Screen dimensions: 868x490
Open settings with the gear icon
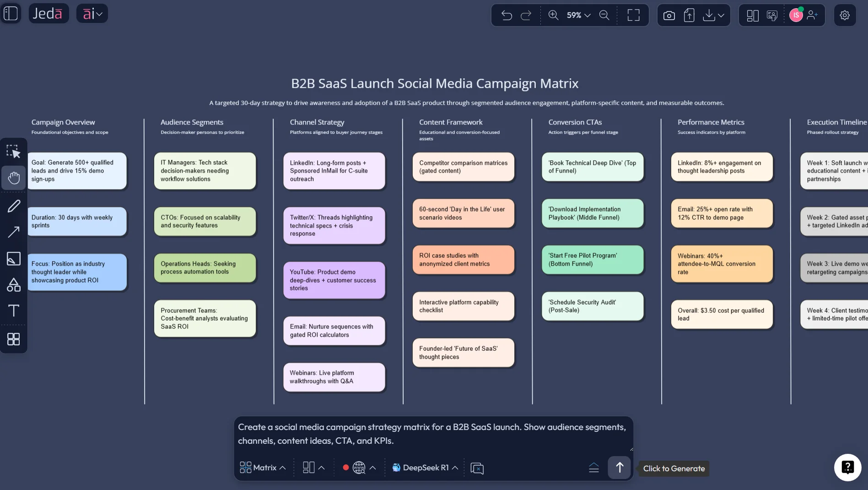click(x=845, y=15)
